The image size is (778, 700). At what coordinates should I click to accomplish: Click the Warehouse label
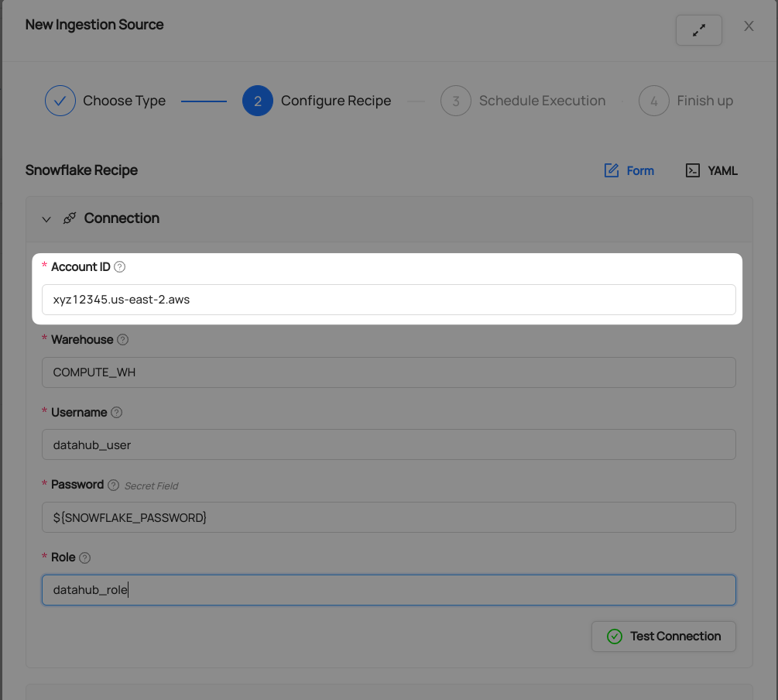(82, 340)
